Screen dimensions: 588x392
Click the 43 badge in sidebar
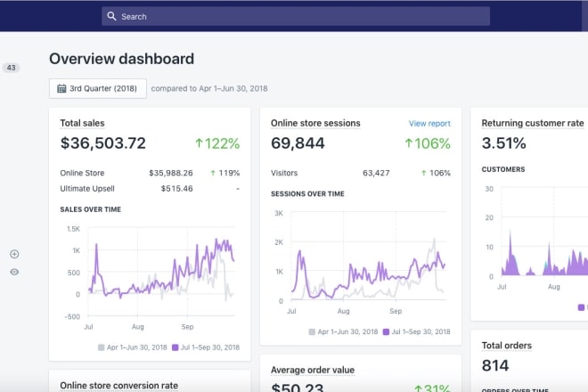pos(12,68)
